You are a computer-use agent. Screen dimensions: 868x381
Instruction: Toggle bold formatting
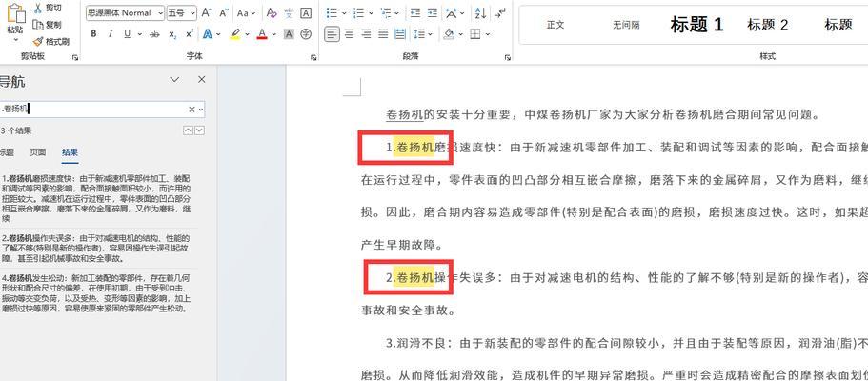pos(93,34)
